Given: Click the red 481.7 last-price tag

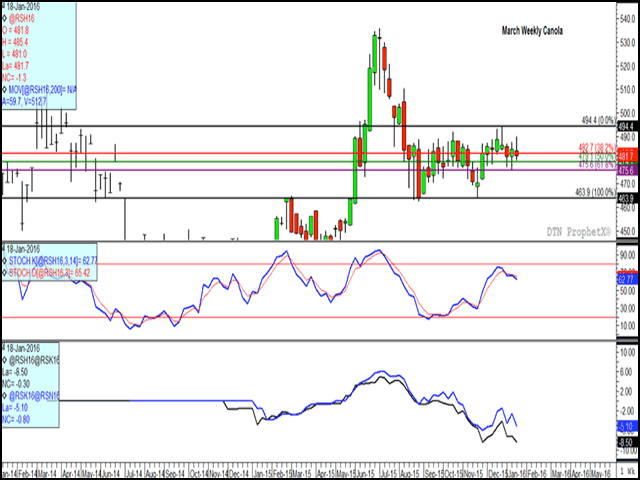Looking at the screenshot, I should click(x=628, y=156).
